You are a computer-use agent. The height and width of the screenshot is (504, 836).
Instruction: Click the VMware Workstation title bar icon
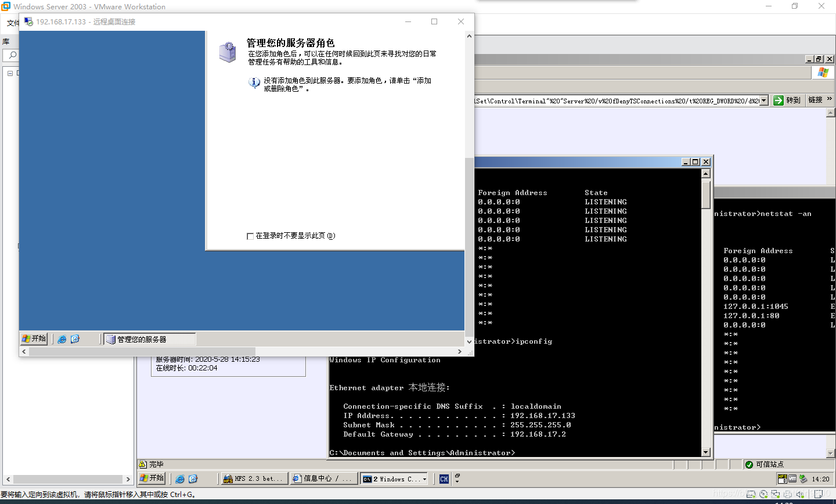pos(6,6)
